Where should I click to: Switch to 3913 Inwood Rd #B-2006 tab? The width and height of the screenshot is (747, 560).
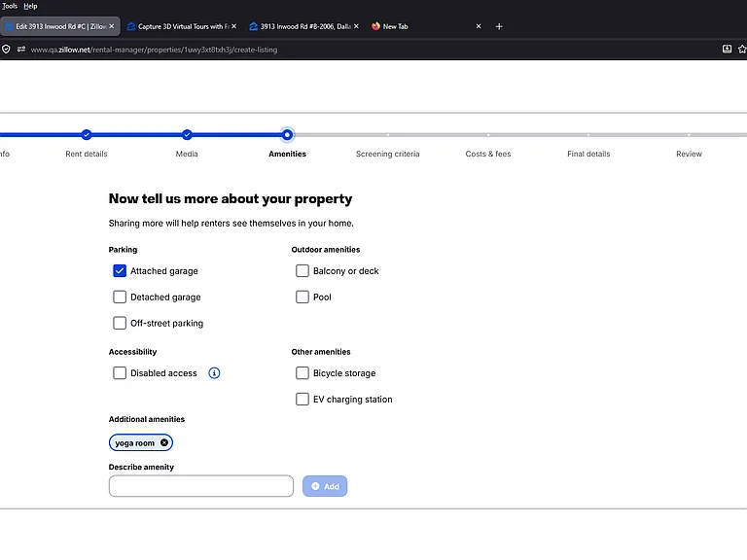(303, 26)
